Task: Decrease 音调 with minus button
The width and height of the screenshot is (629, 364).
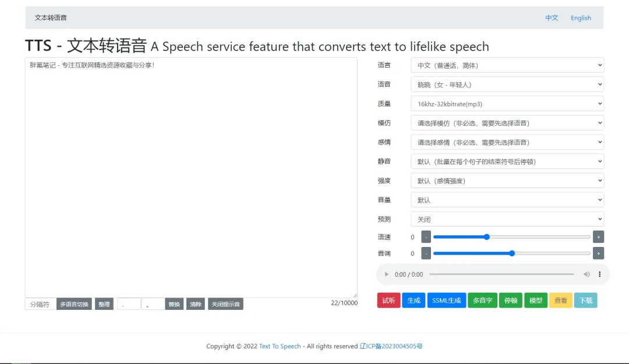Action: click(x=426, y=253)
